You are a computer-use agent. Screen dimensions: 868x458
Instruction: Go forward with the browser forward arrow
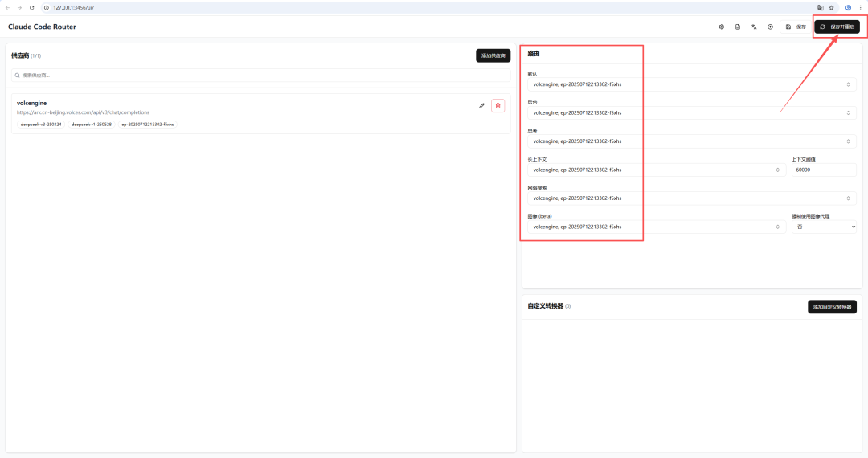(x=19, y=8)
